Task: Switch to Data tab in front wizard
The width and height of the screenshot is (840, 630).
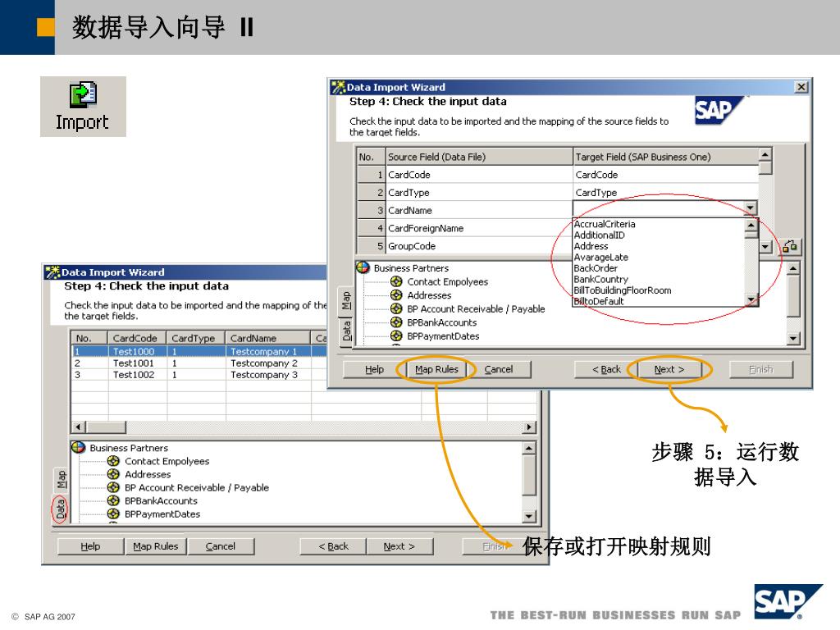Action: click(346, 331)
